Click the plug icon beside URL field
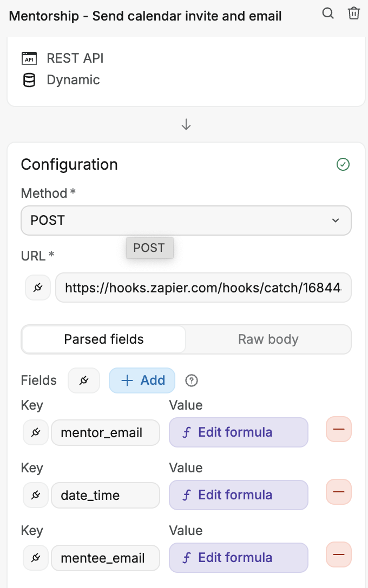368x588 pixels. tap(38, 288)
